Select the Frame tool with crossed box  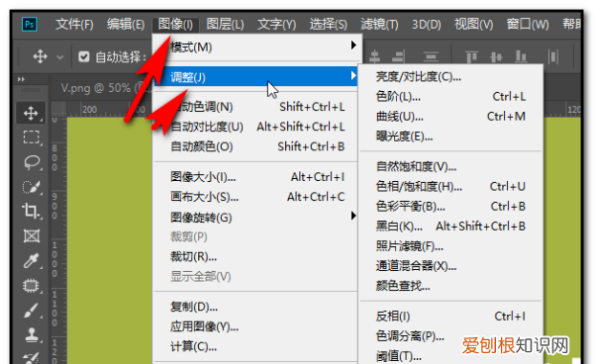click(32, 236)
